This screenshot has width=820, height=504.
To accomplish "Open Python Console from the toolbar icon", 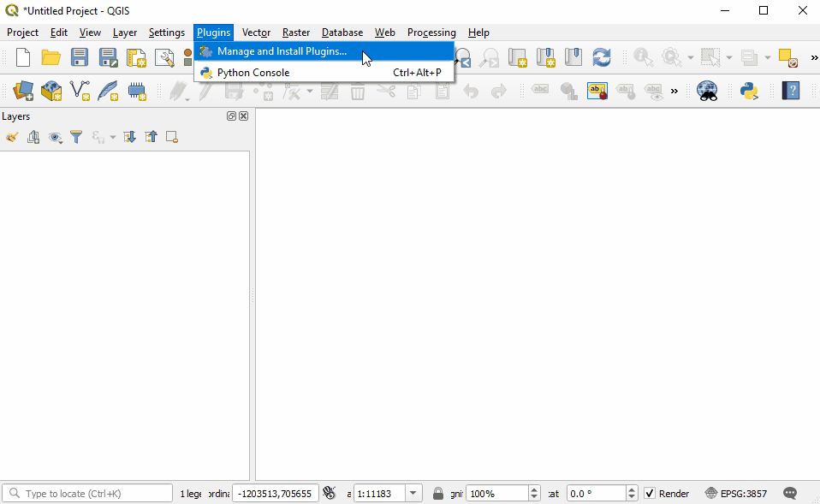I will point(750,91).
